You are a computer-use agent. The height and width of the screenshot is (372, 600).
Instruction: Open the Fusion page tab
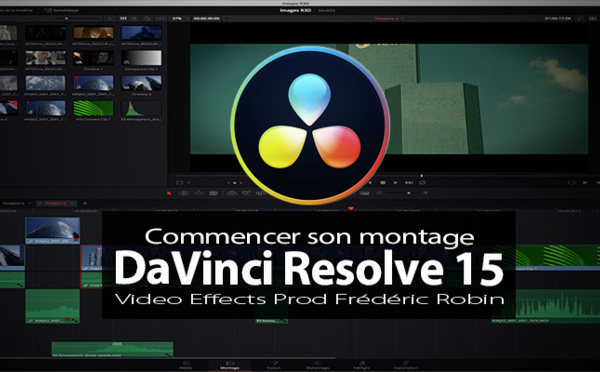tap(274, 365)
